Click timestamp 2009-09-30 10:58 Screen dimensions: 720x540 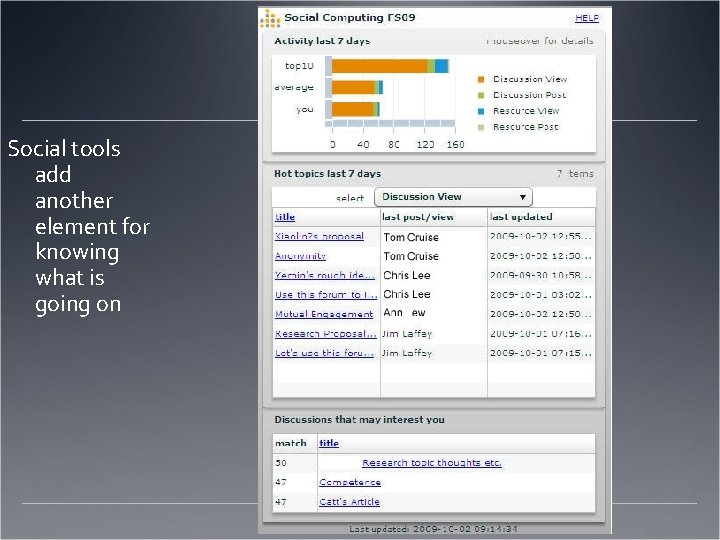[540, 276]
